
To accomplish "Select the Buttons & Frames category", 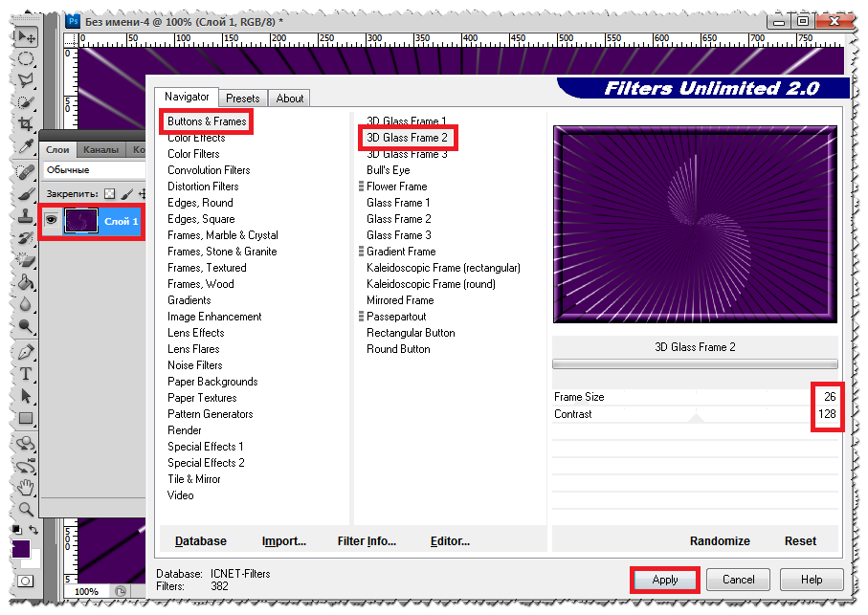I will 207,121.
